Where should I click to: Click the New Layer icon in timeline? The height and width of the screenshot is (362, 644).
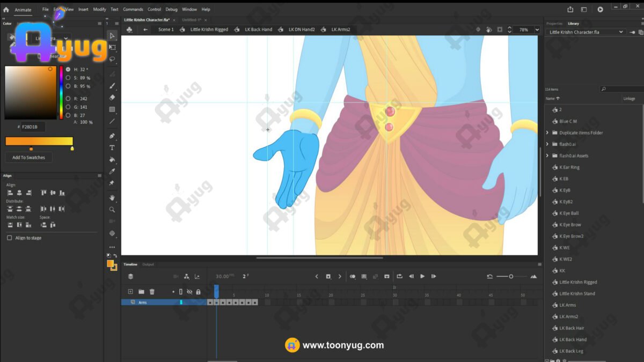(x=130, y=292)
